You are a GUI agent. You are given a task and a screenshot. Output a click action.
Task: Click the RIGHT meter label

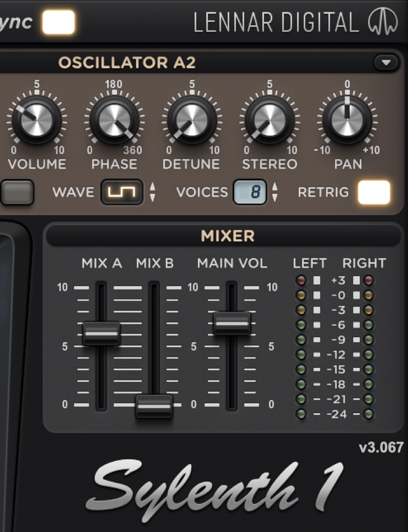pyautogui.click(x=364, y=263)
